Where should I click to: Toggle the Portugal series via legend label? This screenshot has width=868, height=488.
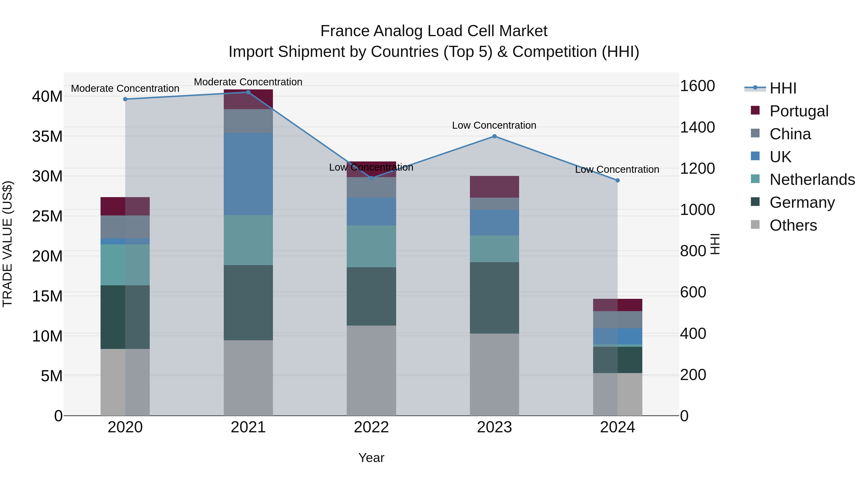pos(799,111)
